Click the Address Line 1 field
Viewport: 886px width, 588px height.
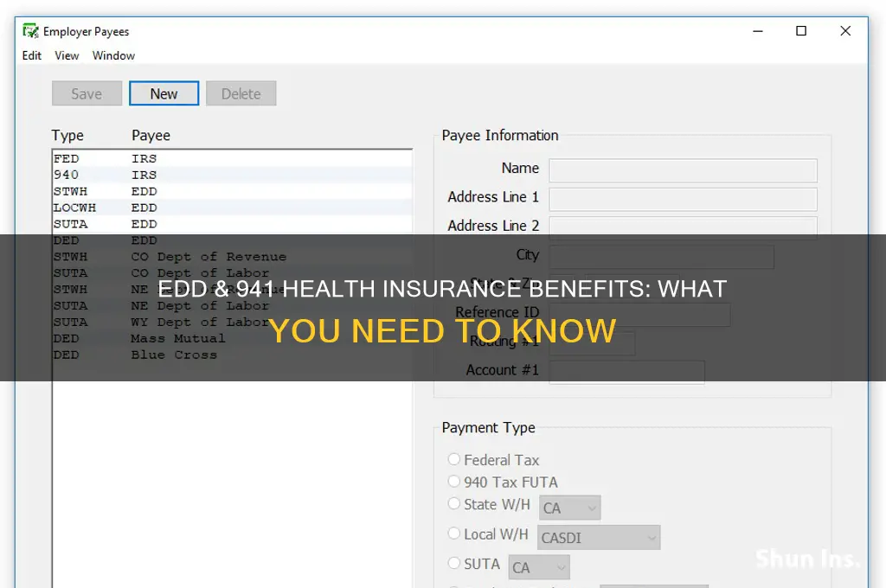coord(684,200)
